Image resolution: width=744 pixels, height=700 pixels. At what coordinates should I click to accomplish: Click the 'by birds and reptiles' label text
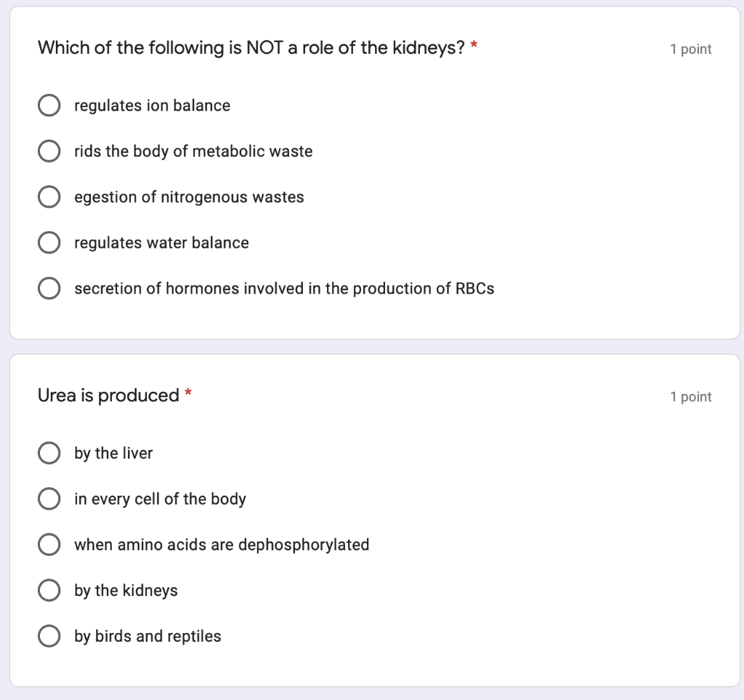pyautogui.click(x=147, y=637)
